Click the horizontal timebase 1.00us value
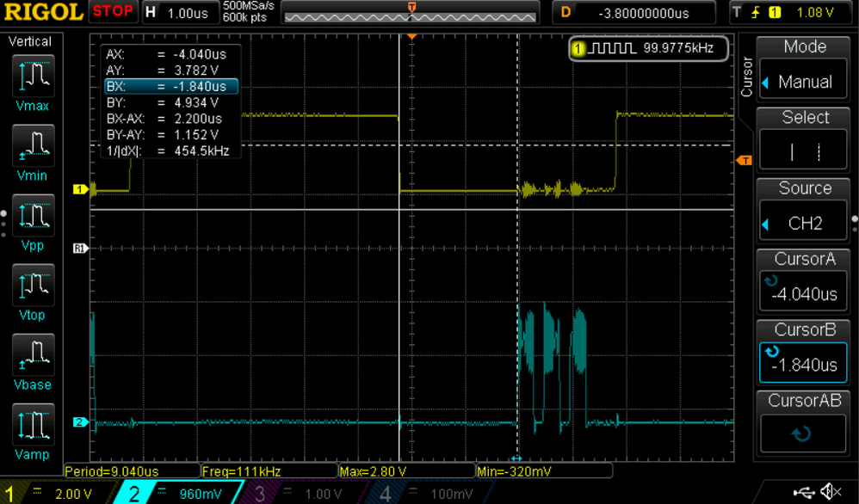Screen dimensions: 859x504 (188, 13)
